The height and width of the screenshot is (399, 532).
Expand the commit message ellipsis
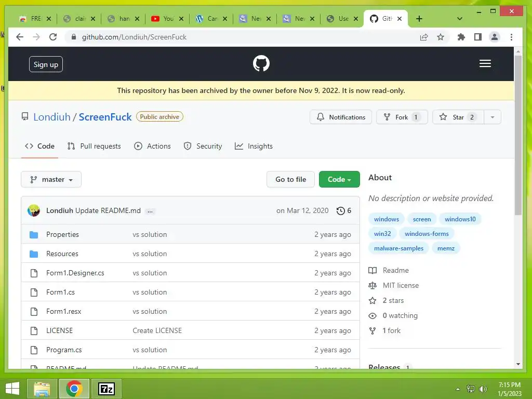point(150,211)
